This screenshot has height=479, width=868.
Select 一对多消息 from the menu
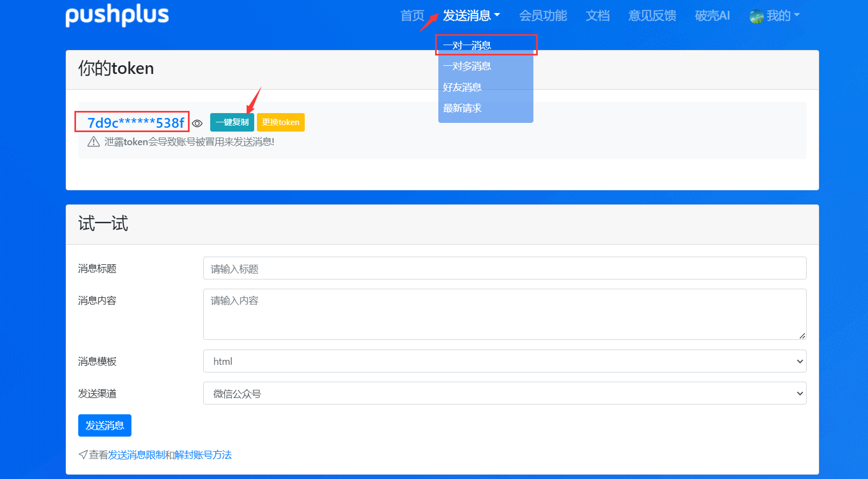pos(467,66)
